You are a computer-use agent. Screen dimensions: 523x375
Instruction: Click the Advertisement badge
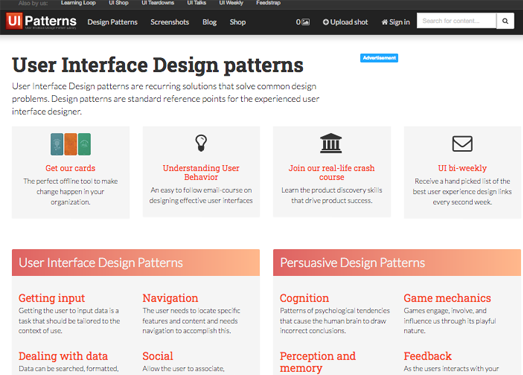pyautogui.click(x=379, y=58)
